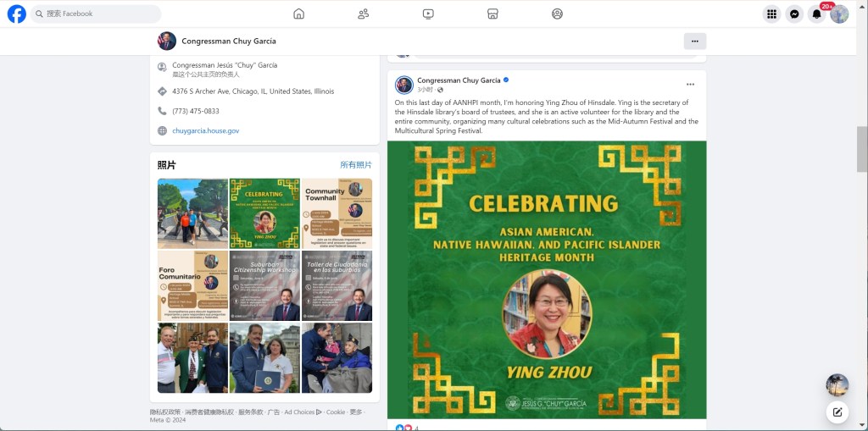The width and height of the screenshot is (868, 431).
Task: Open the 所有照片 all photos link
Action: (356, 165)
